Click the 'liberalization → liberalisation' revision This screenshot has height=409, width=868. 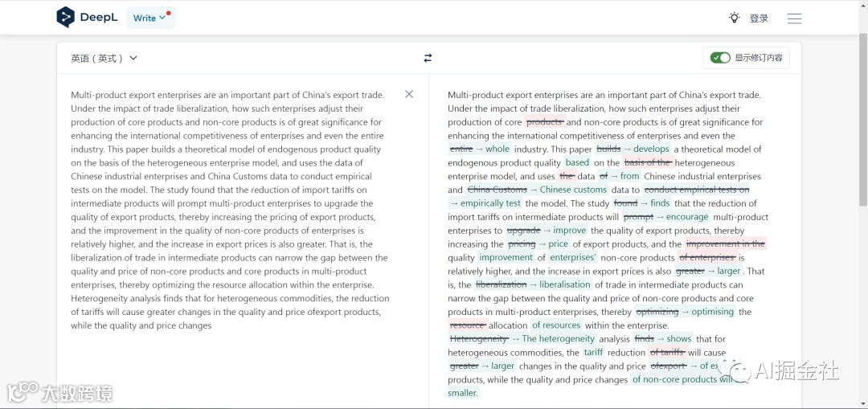[x=533, y=284]
